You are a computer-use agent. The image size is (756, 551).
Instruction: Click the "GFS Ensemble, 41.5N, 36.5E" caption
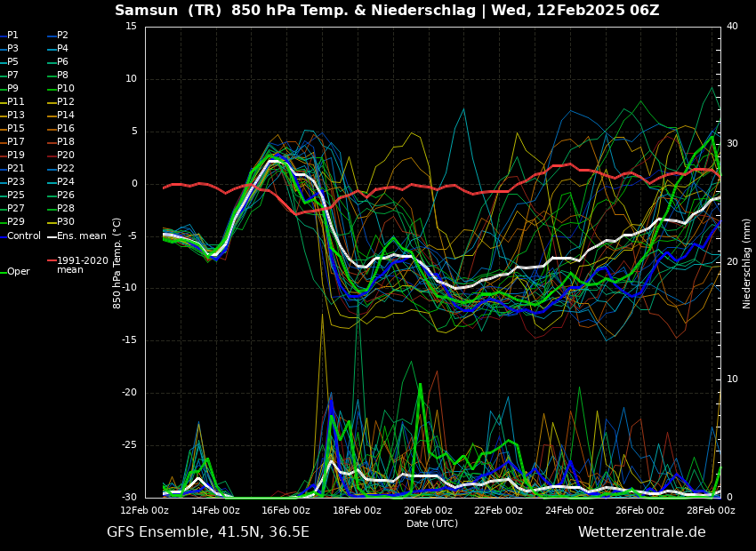[208, 532]
